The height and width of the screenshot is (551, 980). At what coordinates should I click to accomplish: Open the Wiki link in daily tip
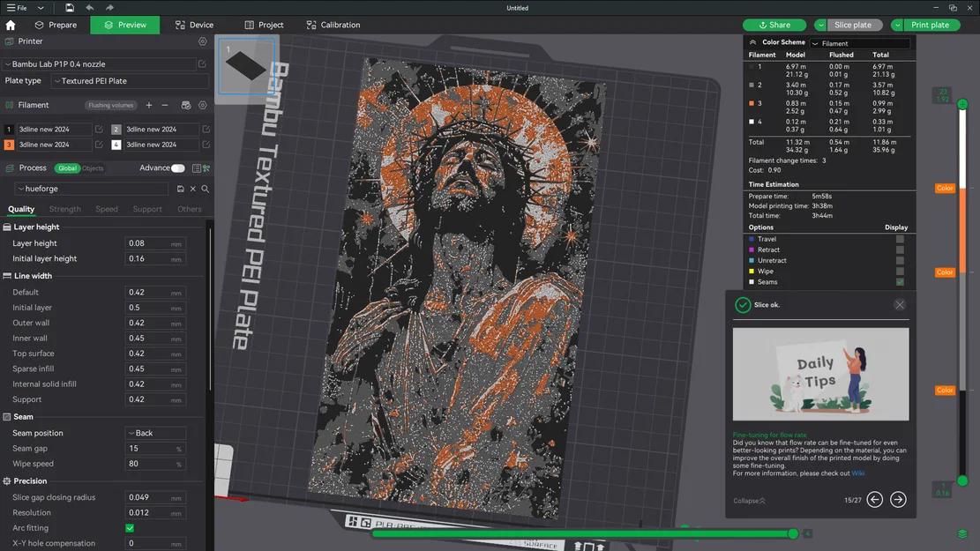tap(858, 473)
